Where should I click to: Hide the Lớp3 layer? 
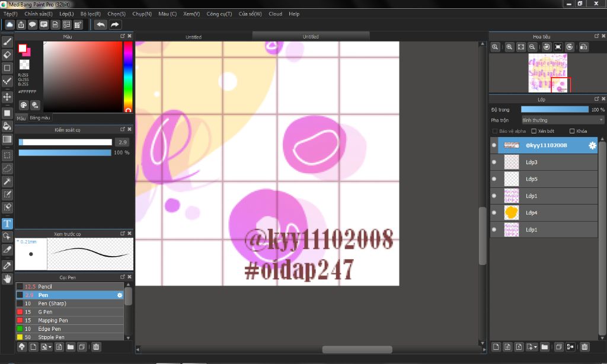tap(494, 162)
